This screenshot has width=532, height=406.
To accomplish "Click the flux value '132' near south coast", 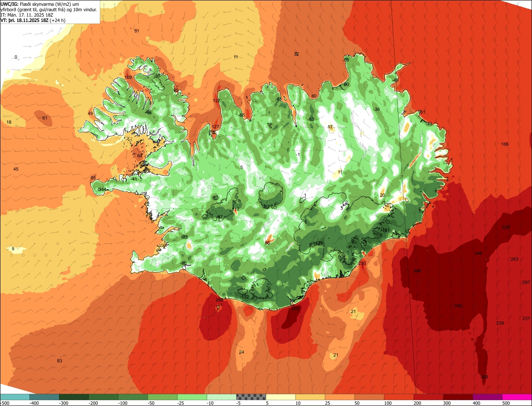I will (245, 297).
